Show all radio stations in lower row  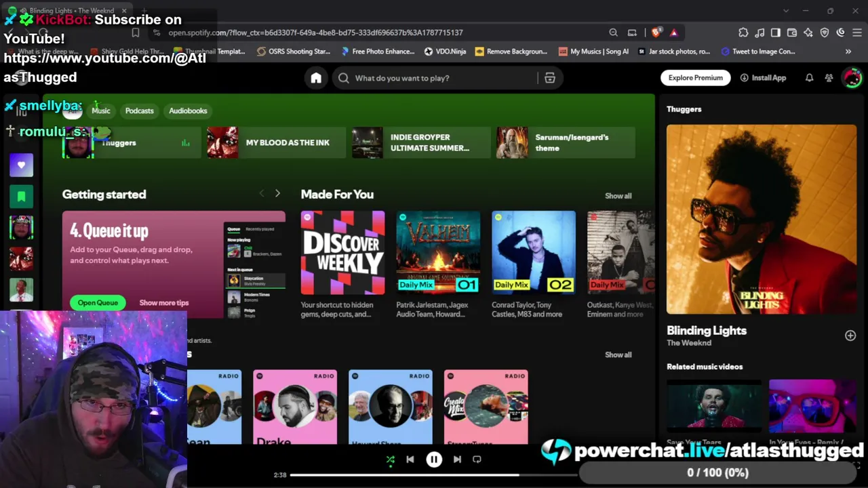(618, 354)
